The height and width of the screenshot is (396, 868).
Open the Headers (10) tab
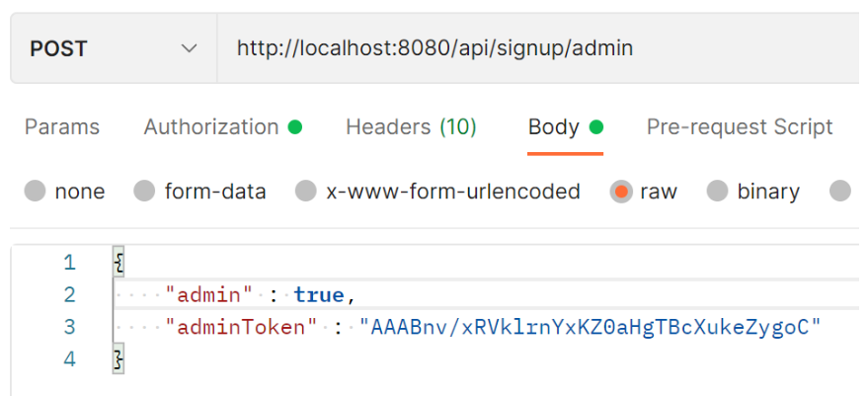[412, 127]
